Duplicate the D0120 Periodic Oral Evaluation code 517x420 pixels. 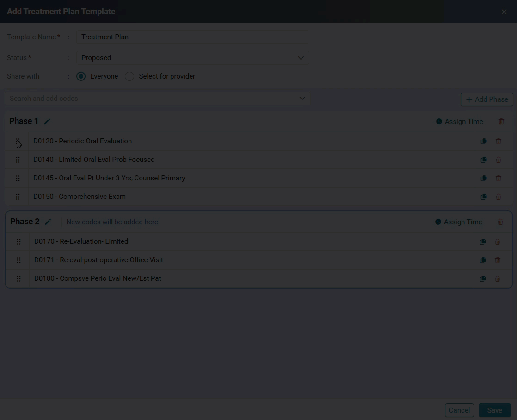pos(484,141)
